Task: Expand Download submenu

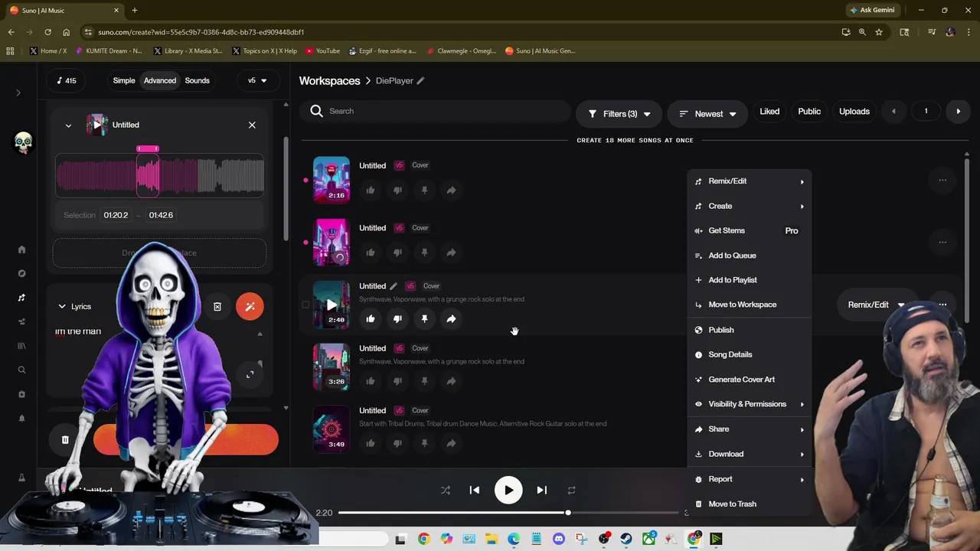Action: pos(750,454)
